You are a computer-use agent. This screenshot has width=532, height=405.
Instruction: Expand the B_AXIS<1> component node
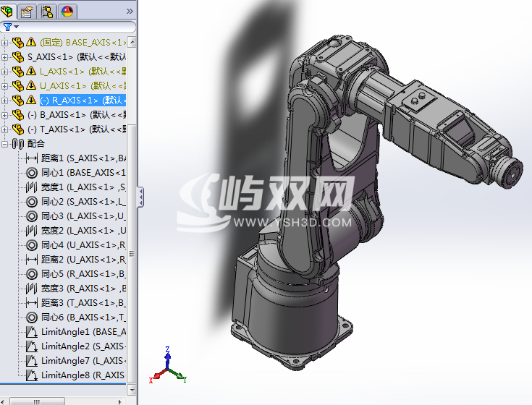(5, 115)
